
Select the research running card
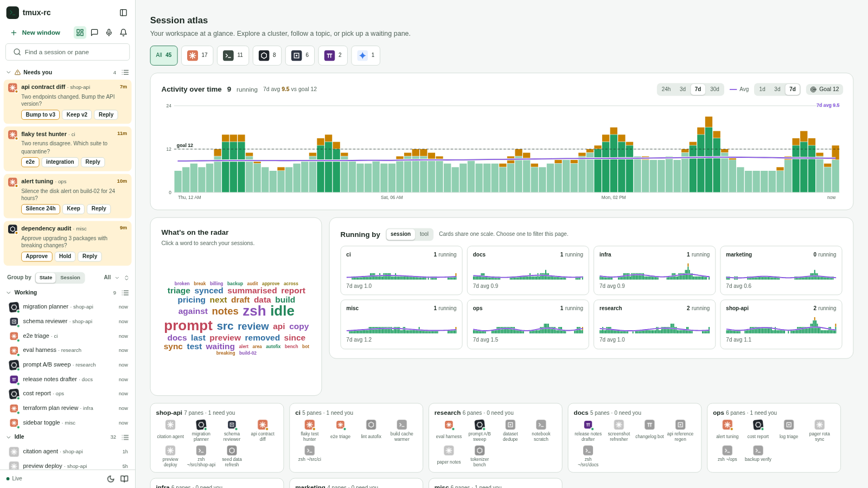(655, 324)
